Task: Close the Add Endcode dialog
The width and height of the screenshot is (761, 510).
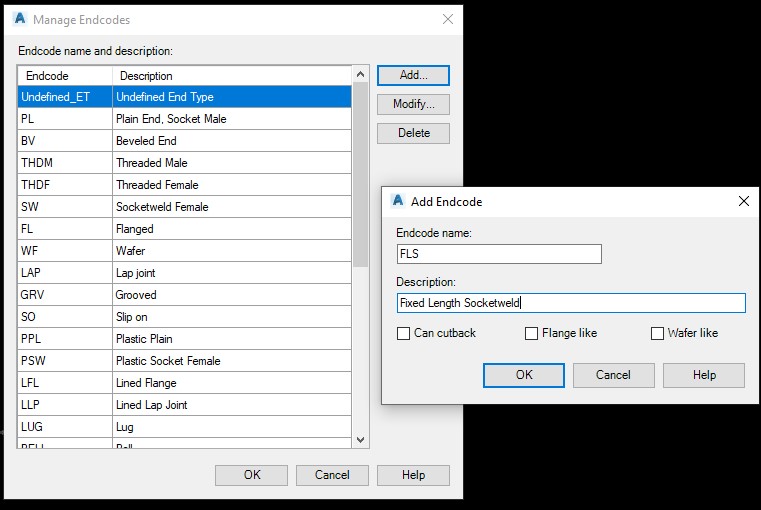Action: 743,201
